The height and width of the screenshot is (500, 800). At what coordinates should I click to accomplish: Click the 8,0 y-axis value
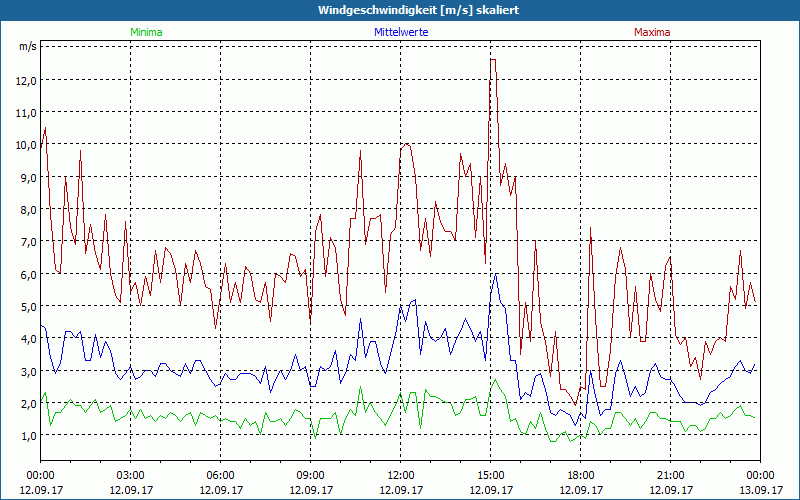tap(29, 210)
